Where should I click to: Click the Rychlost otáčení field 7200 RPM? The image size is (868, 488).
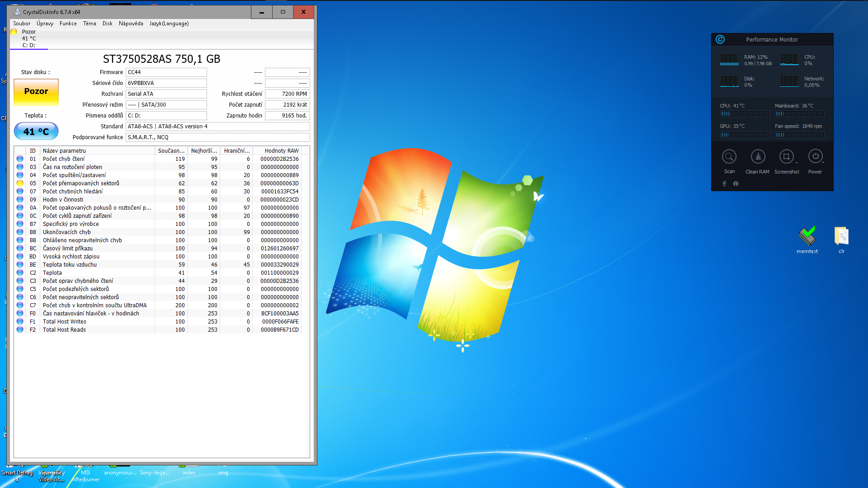(287, 94)
